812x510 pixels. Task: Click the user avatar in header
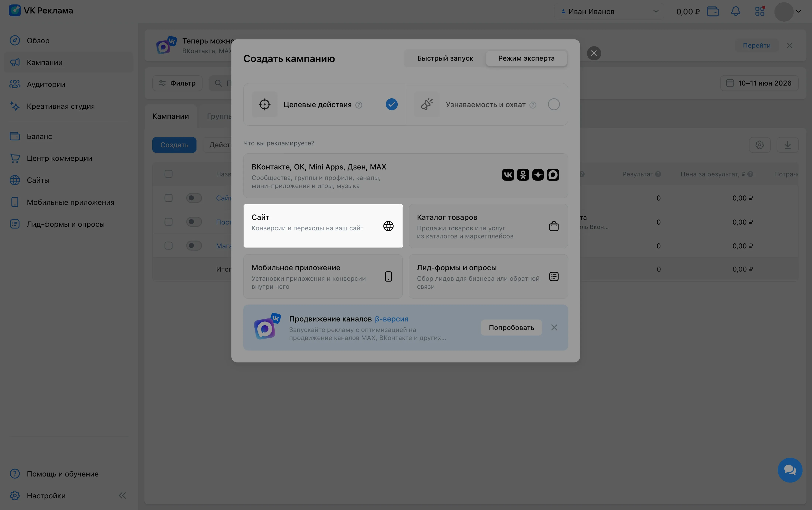784,11
